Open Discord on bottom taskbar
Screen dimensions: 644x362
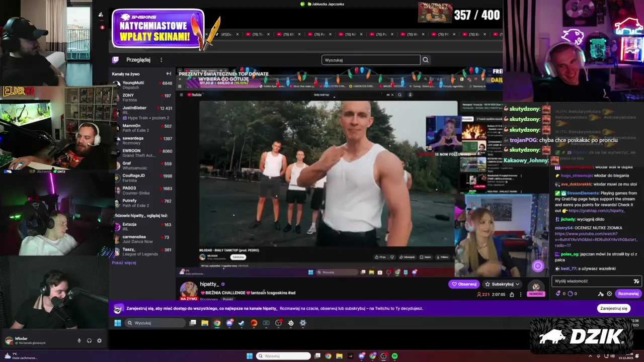361,356
